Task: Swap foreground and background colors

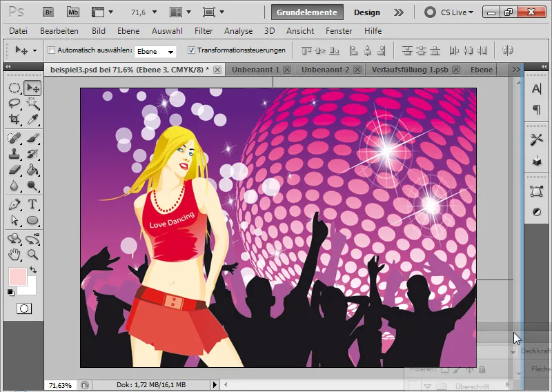Action: [33, 270]
